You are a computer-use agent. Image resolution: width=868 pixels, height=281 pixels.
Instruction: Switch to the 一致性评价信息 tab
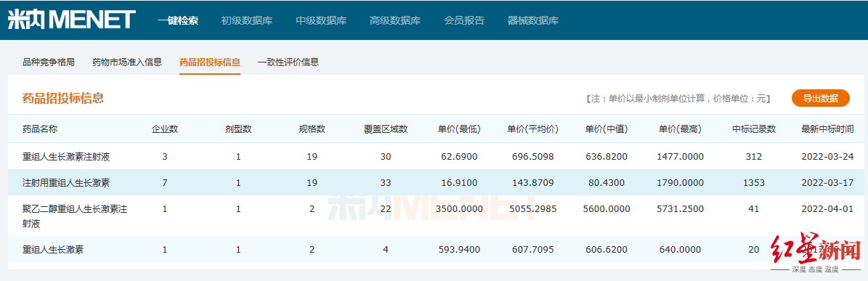[x=288, y=62]
